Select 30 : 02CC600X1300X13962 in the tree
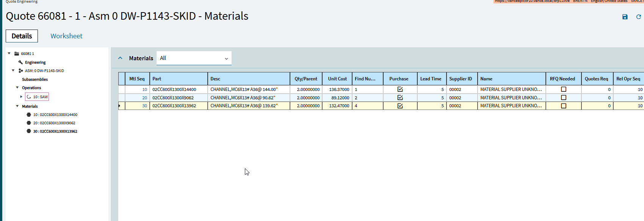644x221 pixels. tap(55, 131)
